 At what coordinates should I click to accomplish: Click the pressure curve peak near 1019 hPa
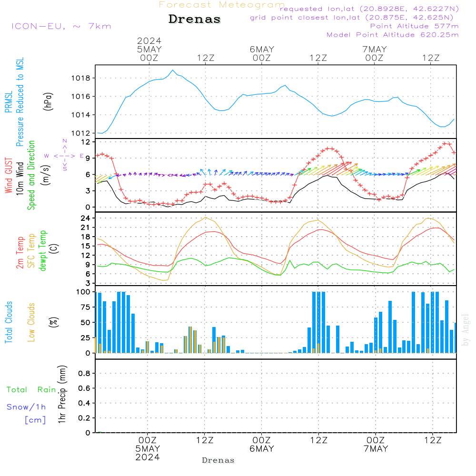[173, 70]
